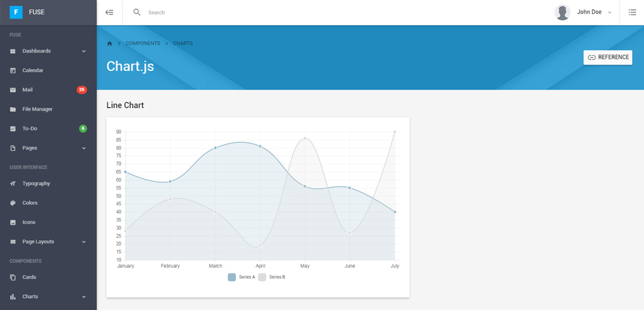Click the Series B data point at February
644x310 pixels.
click(170, 199)
